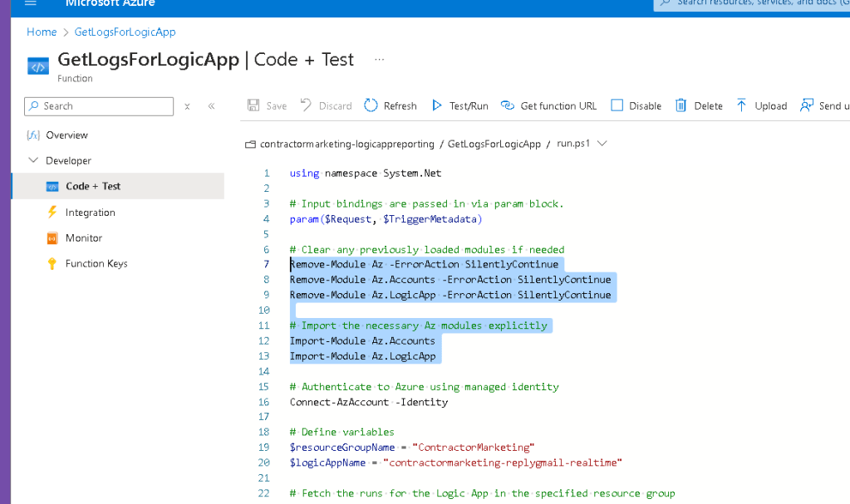The height and width of the screenshot is (504, 850).
Task: Click the "ContractorMarketing" string value
Action: click(474, 448)
